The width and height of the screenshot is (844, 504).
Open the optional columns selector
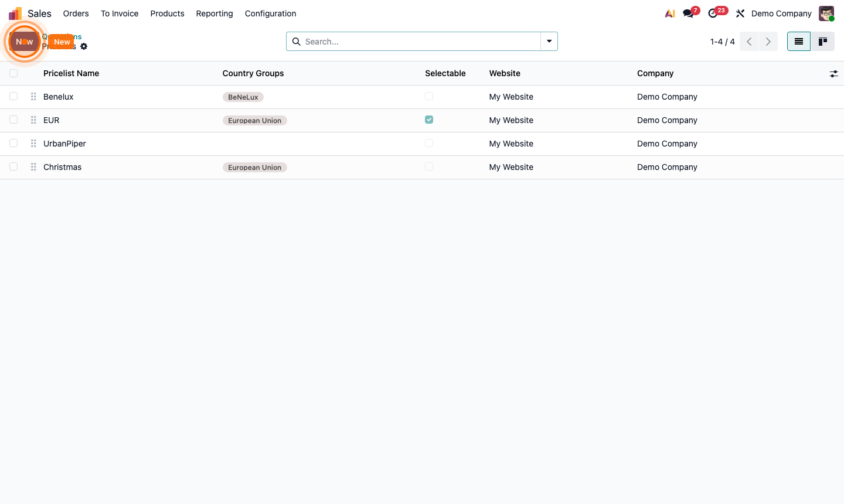pyautogui.click(x=834, y=74)
